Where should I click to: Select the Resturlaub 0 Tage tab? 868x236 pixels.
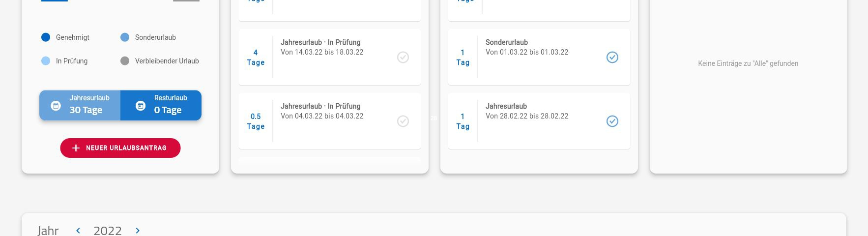tap(161, 105)
